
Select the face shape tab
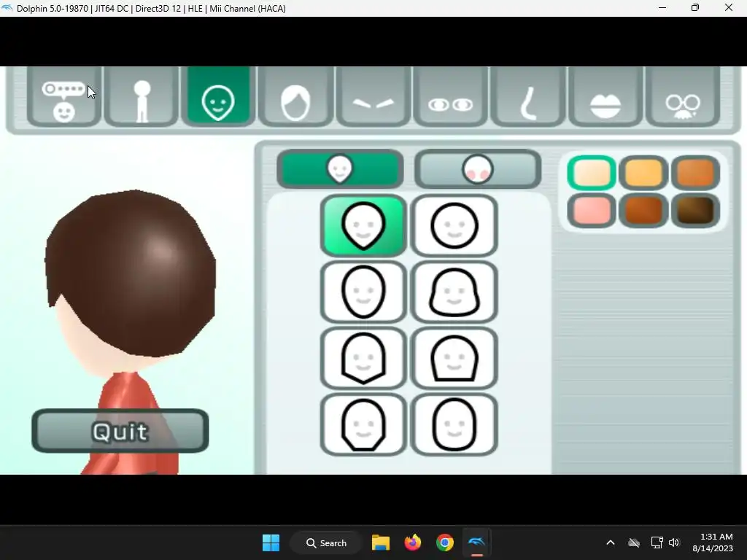(x=218, y=97)
